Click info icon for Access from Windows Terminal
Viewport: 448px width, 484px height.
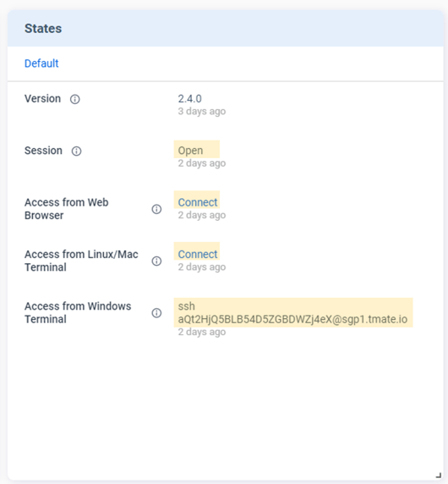156,313
